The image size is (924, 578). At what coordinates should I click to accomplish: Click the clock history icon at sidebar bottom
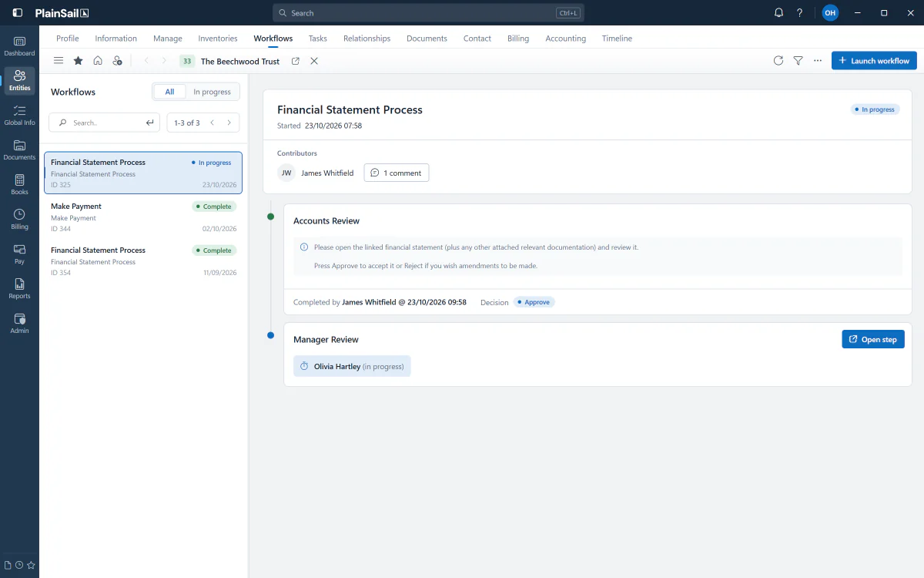[19, 565]
